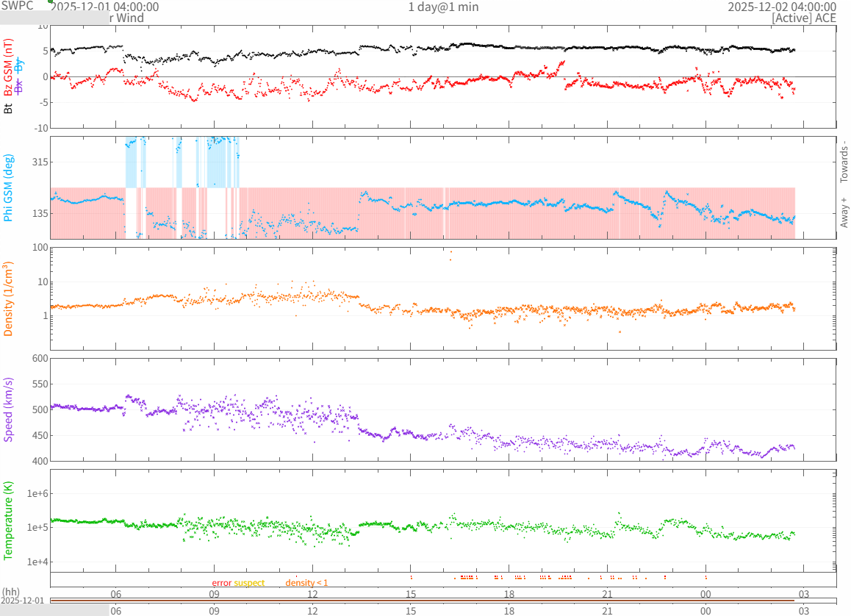
Task: Click the Temperature (K) axis label
Action: click(9, 519)
